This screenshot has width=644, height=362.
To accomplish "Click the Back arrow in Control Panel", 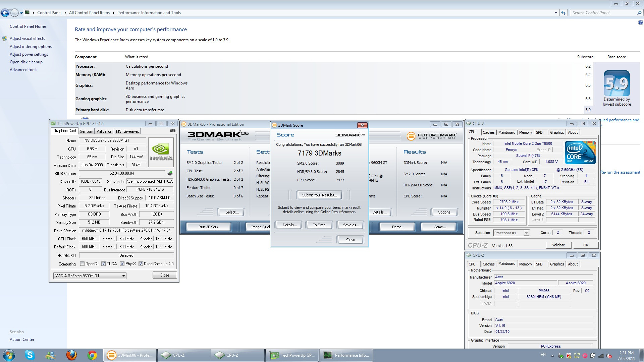I will (x=5, y=13).
